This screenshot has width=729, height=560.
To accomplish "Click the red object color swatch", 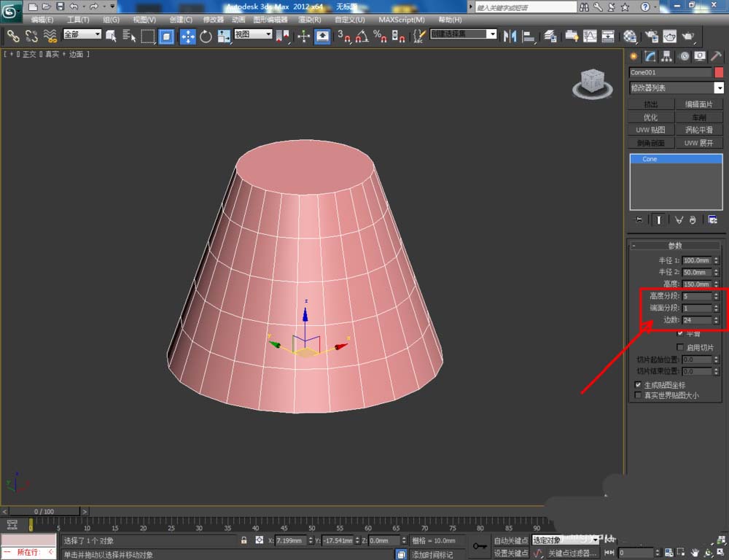I will 719,72.
